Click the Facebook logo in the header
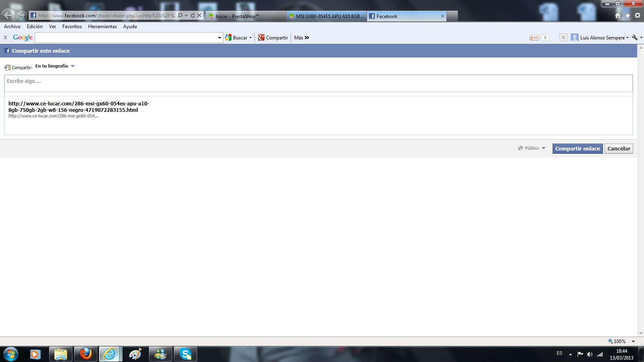This screenshot has height=362, width=644. pos(7,51)
